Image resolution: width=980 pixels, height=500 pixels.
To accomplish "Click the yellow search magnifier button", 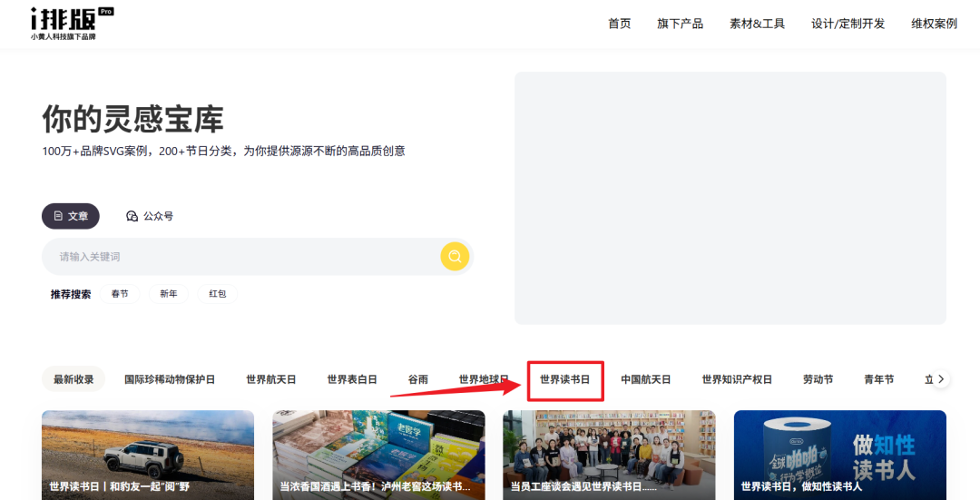I will (x=455, y=256).
